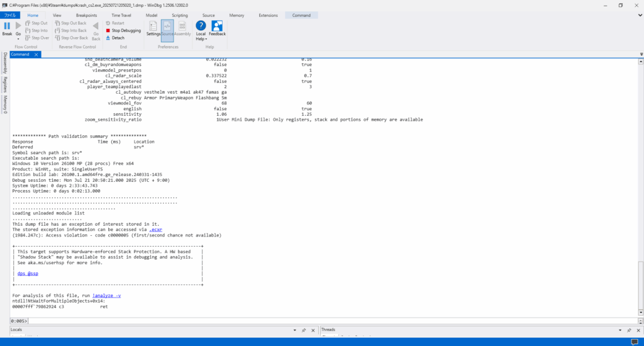Screen dimensions: 644x346
Task: Click the command input stepper arrows
Action: tap(641, 321)
